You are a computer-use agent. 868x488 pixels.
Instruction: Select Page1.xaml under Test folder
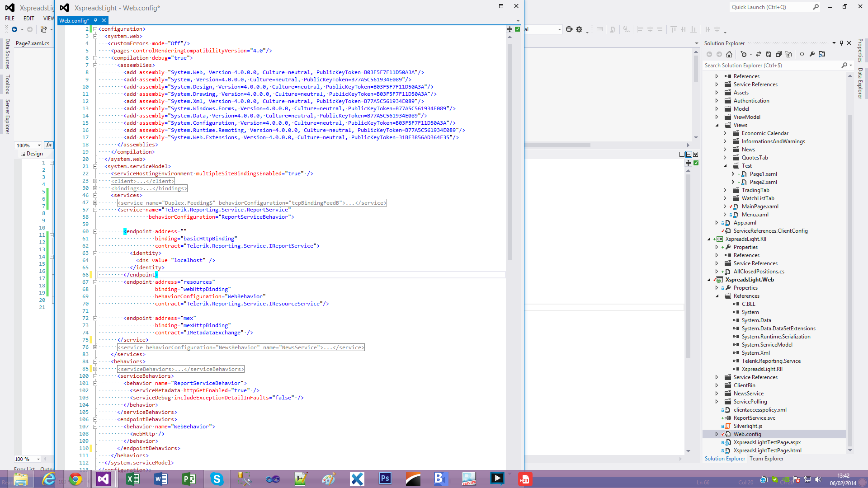point(763,174)
